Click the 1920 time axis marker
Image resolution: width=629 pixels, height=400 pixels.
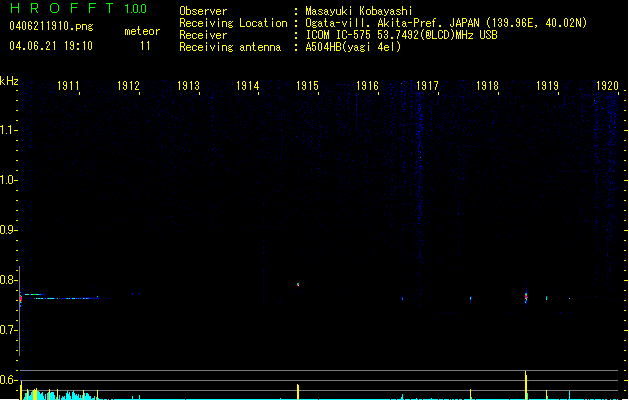pos(607,86)
